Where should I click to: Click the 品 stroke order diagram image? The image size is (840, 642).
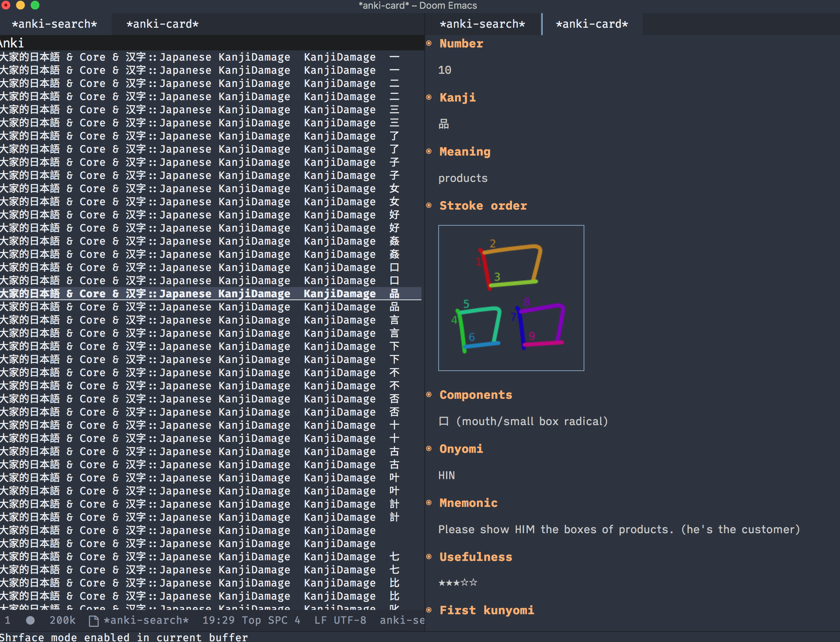pyautogui.click(x=511, y=298)
